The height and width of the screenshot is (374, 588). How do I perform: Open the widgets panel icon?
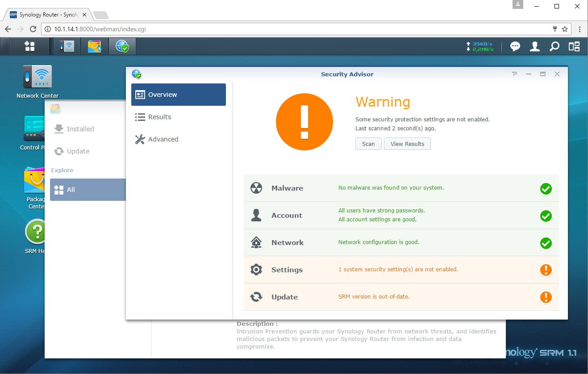pos(574,46)
